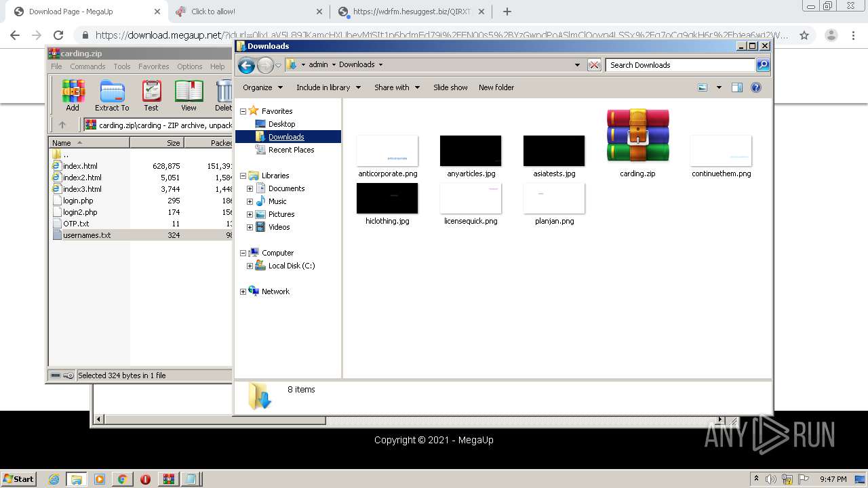Open the Include in library dropdown
This screenshot has height=488, width=868.
[328, 87]
